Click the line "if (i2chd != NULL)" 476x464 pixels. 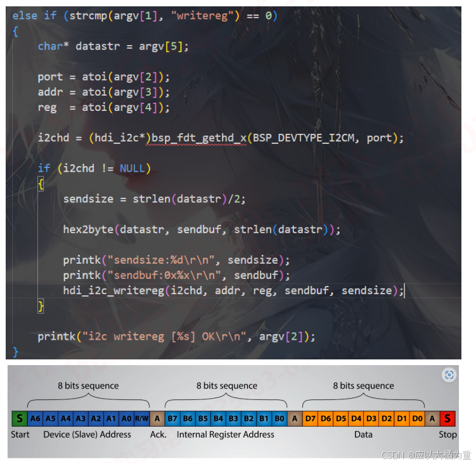[94, 169]
